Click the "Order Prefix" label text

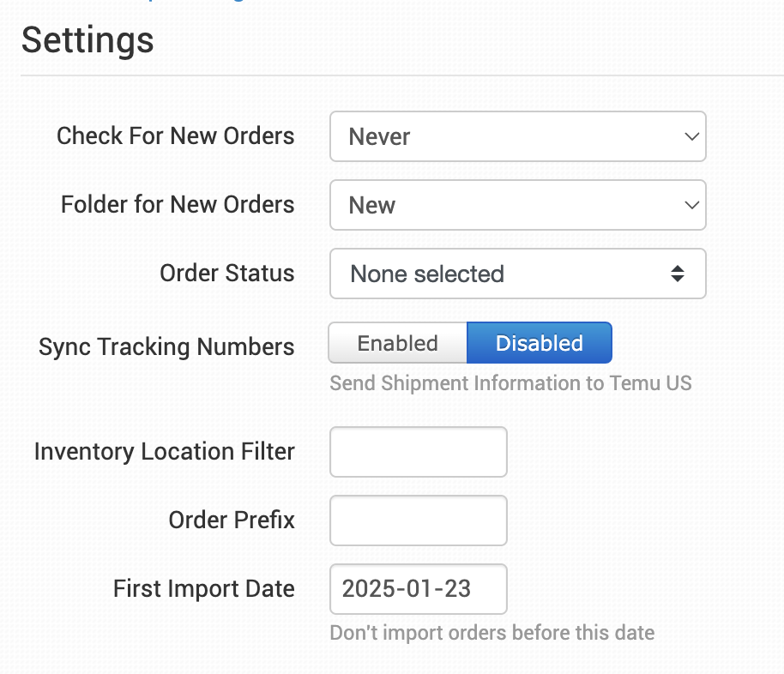click(232, 520)
